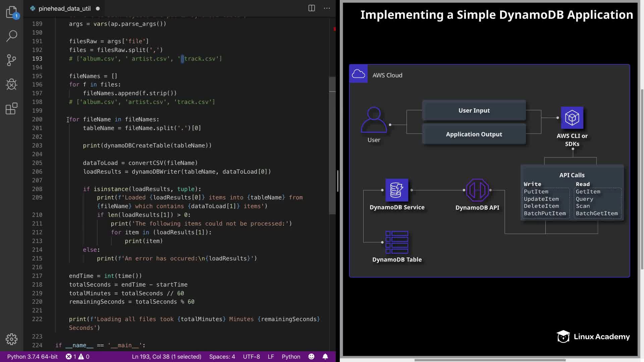Open the Extensions view icon
The width and height of the screenshot is (644, 362).
11,109
